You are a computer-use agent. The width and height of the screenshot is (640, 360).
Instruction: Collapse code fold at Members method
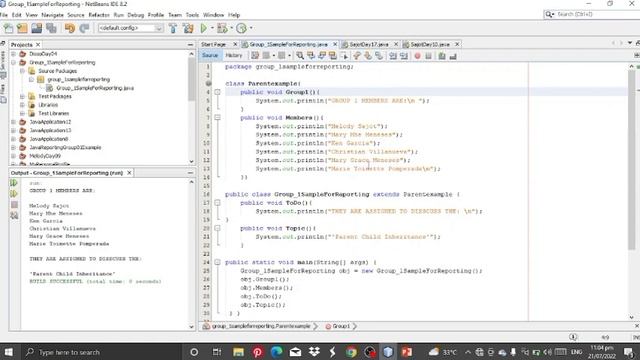(x=217, y=118)
